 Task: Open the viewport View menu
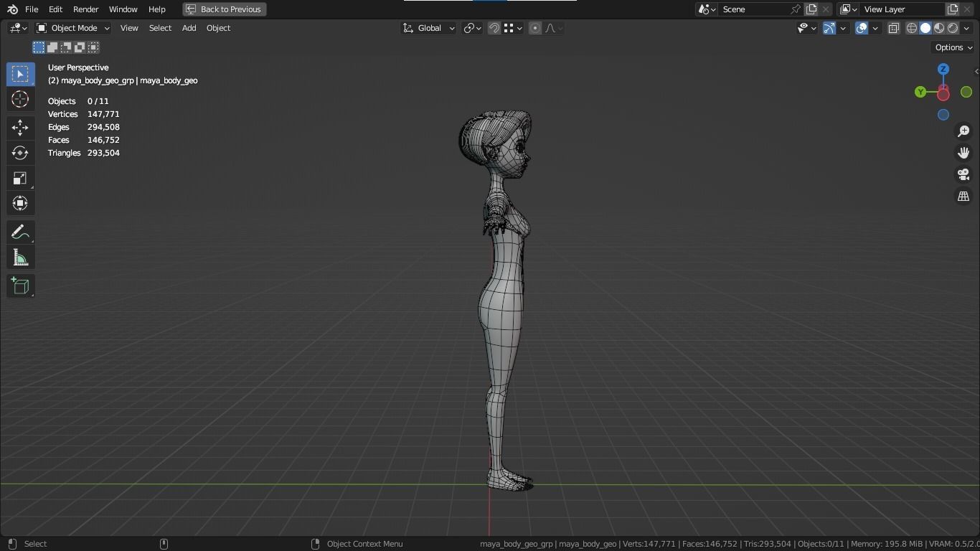click(x=129, y=28)
